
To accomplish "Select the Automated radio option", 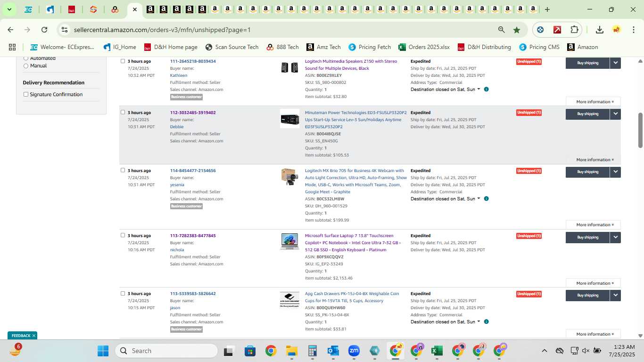I will 26,58.
